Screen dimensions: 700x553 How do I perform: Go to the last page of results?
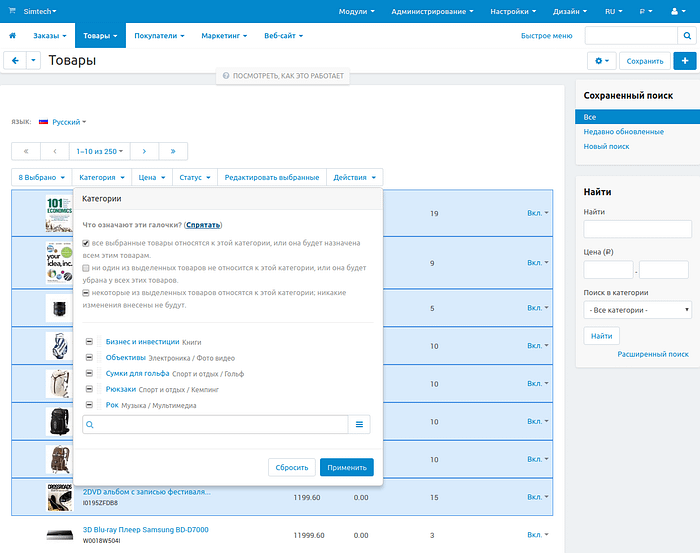(x=173, y=152)
